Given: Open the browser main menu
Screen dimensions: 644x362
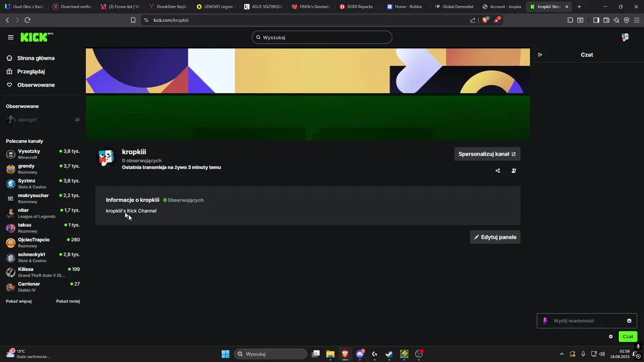Looking at the screenshot, I should tap(637, 20).
